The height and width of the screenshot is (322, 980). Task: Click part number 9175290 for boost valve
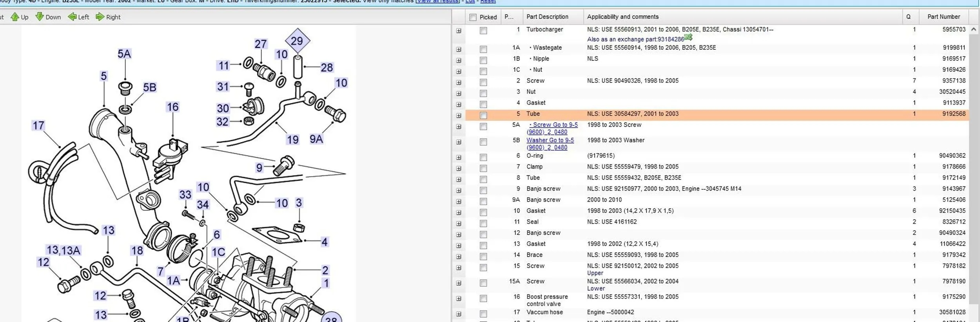[954, 297]
